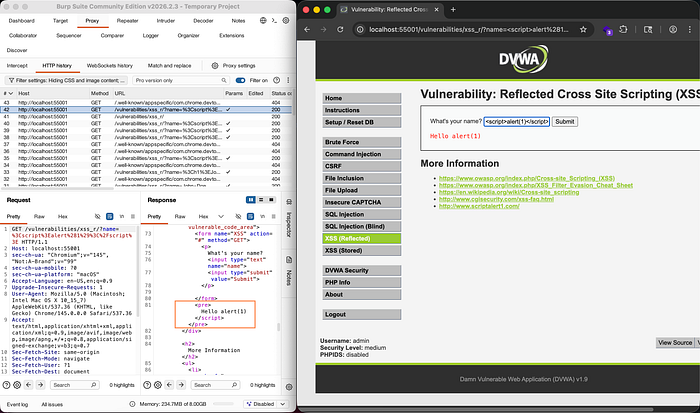Open the Request message options menu icon
The image size is (700, 413).
pyautogui.click(x=133, y=217)
